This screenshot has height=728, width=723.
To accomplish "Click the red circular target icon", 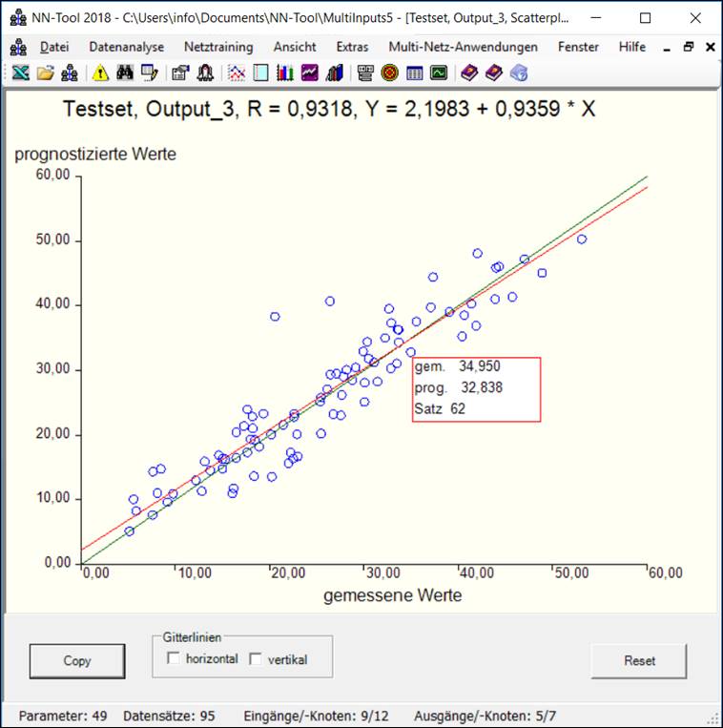I will 389,73.
